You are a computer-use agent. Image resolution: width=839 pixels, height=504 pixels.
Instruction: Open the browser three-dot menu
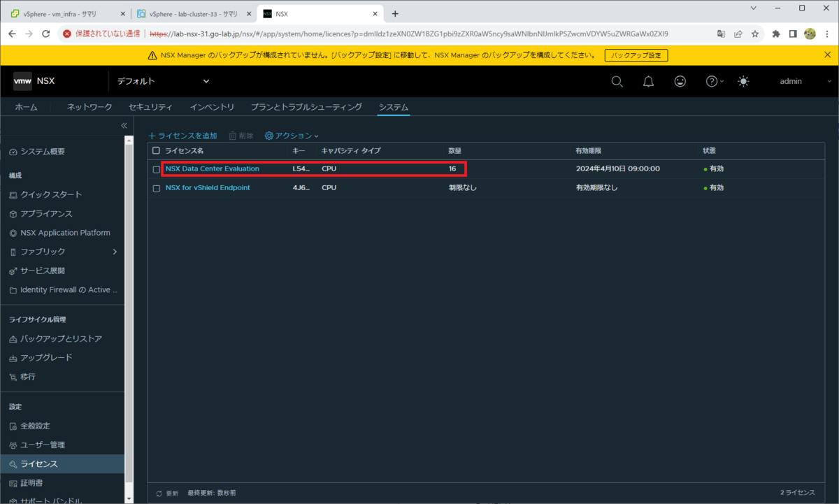pos(827,34)
